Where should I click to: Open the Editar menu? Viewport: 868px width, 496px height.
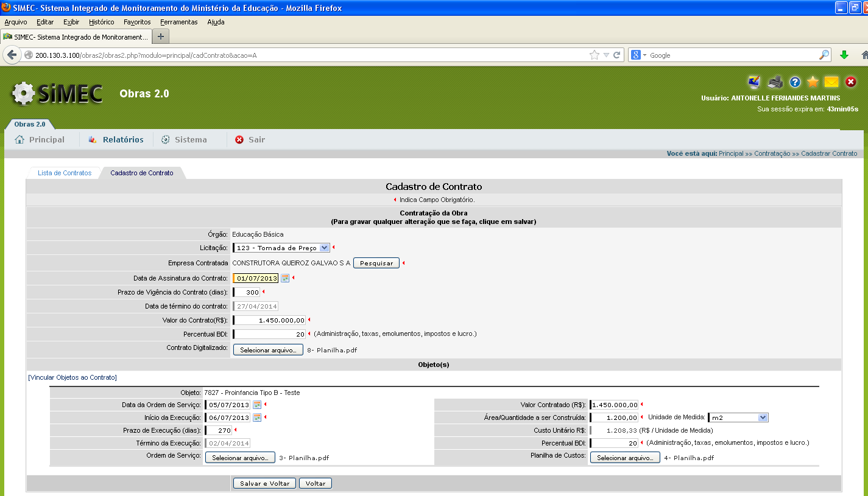45,22
